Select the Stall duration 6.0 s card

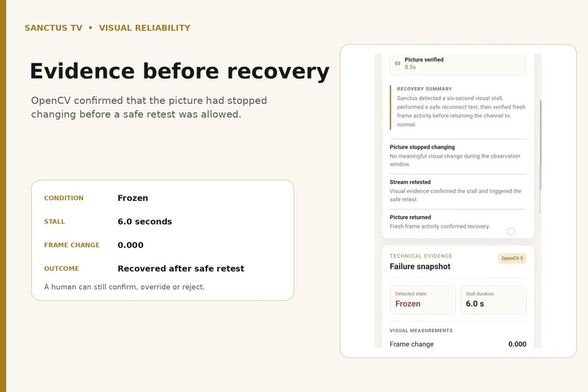pyautogui.click(x=493, y=300)
